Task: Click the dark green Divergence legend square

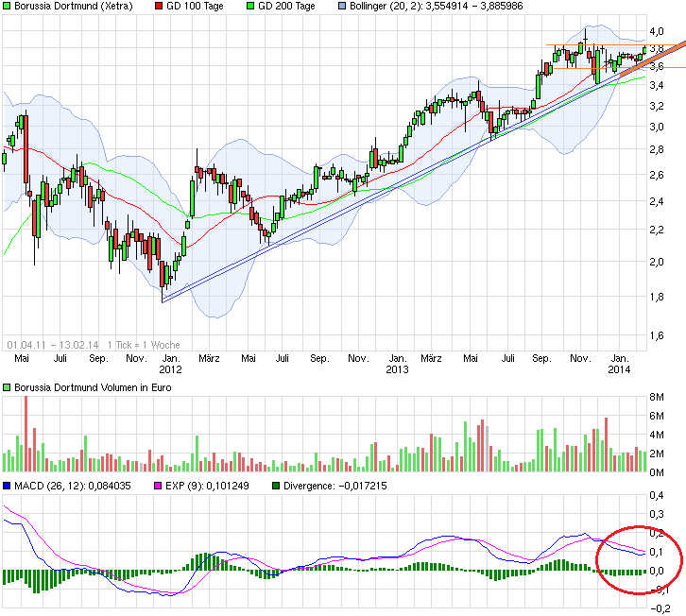Action: tap(276, 486)
